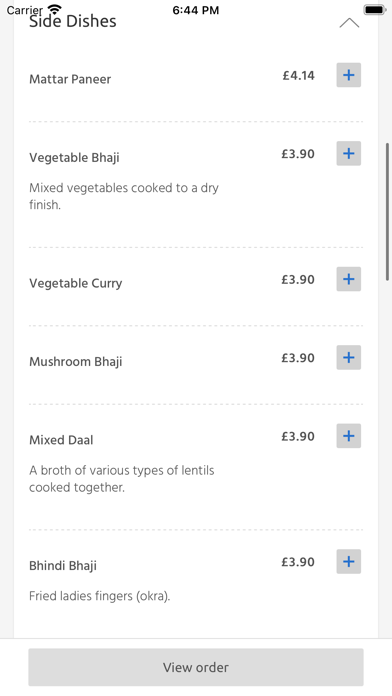Click the Mixed Daal lentils description

[122, 479]
